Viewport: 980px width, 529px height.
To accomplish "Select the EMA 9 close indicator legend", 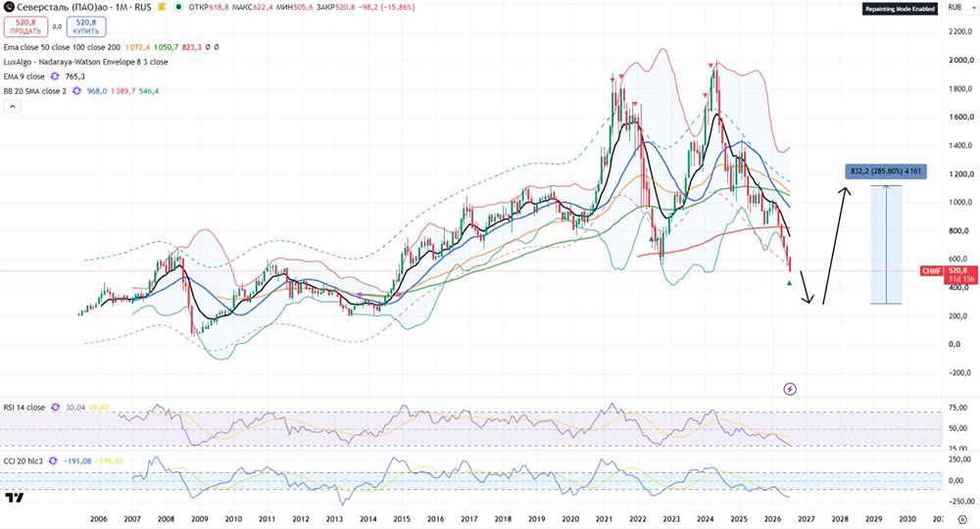I will pos(24,76).
